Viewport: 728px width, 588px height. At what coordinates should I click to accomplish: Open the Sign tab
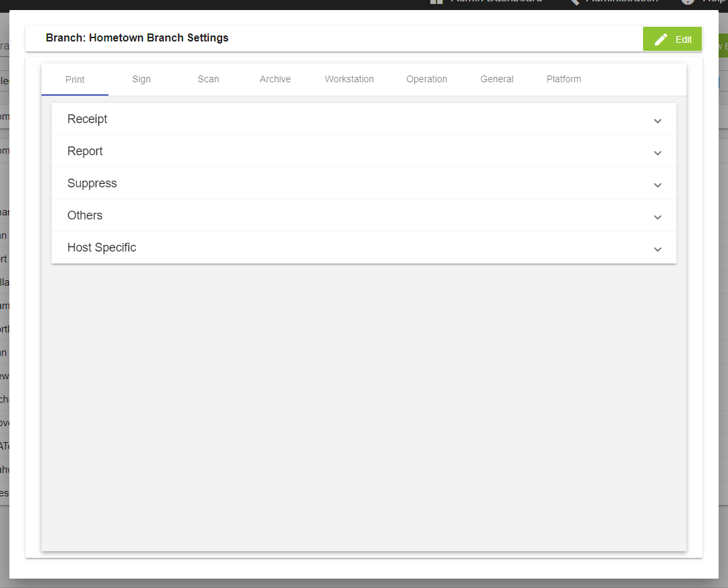(142, 80)
